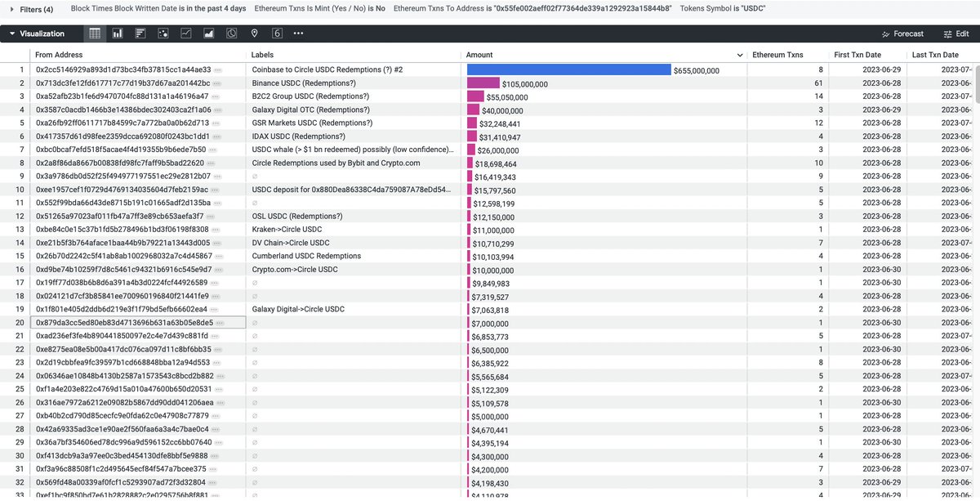Click Ethereum Txns value 61
The width and height of the screenshot is (980, 501).
click(x=818, y=83)
